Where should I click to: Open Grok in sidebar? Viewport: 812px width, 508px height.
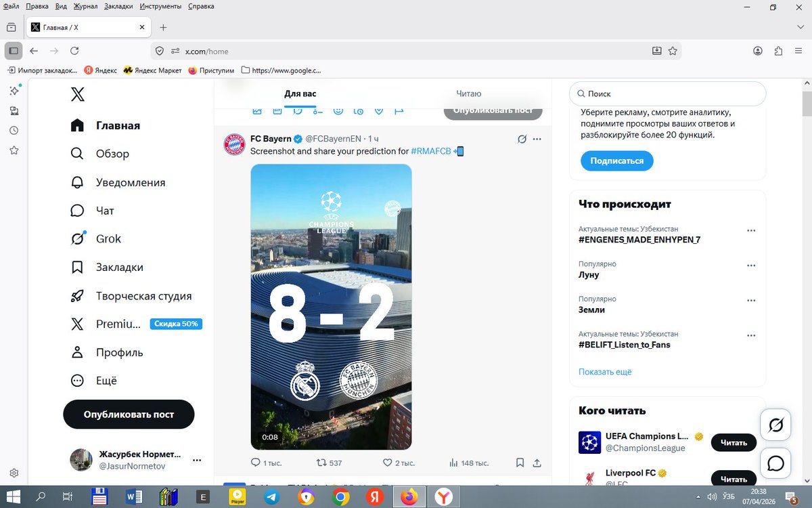click(95, 239)
